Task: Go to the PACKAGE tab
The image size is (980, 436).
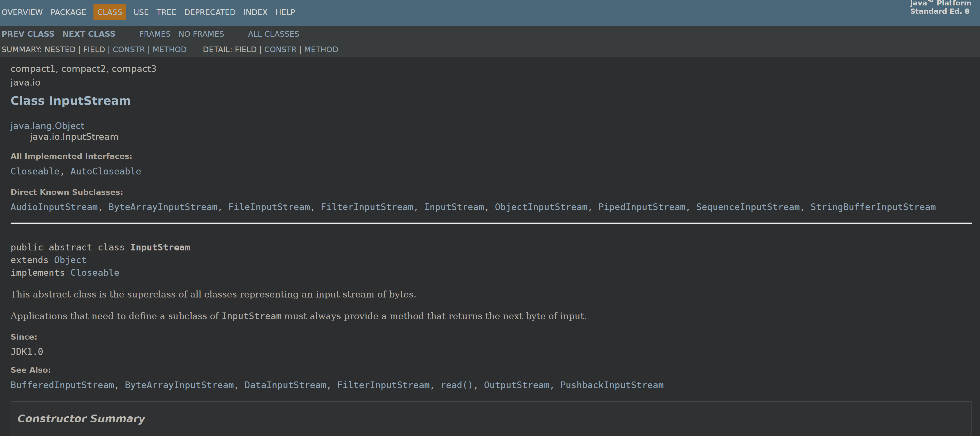Action: click(68, 12)
